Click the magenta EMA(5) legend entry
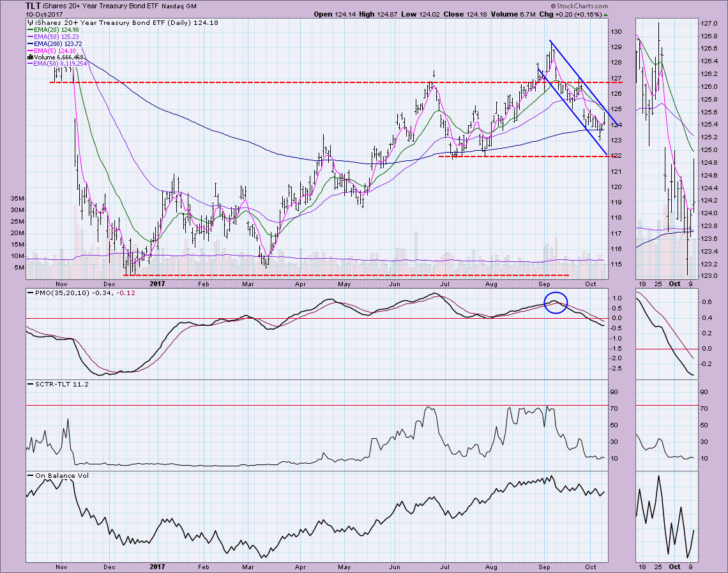The image size is (728, 573). (x=51, y=50)
